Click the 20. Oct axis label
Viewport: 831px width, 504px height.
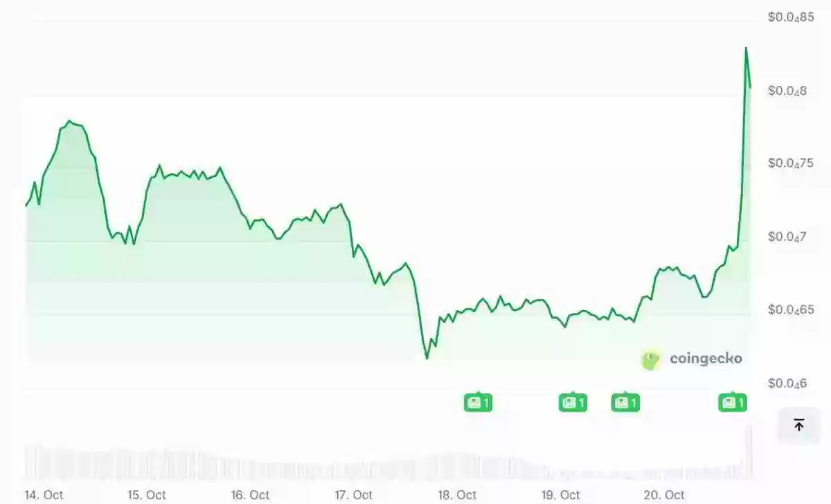pyautogui.click(x=664, y=495)
